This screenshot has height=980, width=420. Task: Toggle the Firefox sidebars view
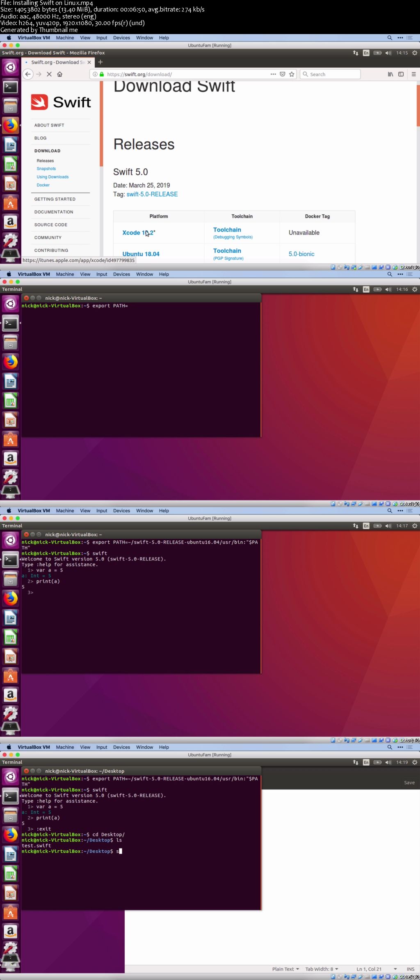[401, 74]
